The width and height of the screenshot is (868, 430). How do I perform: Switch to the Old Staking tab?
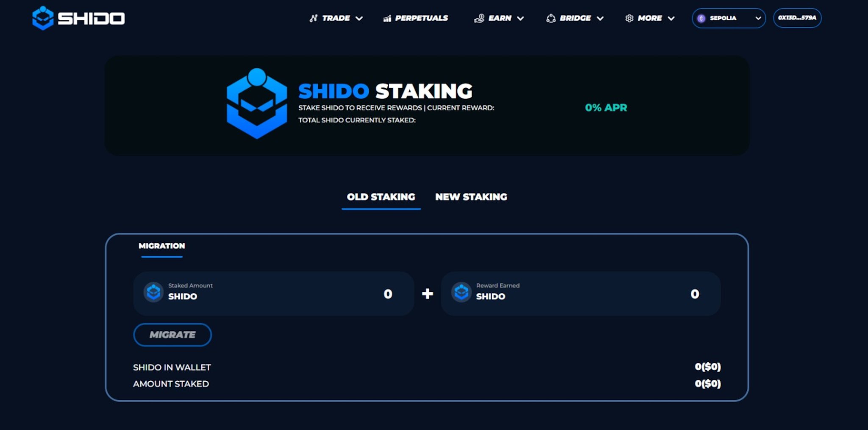[x=381, y=197]
